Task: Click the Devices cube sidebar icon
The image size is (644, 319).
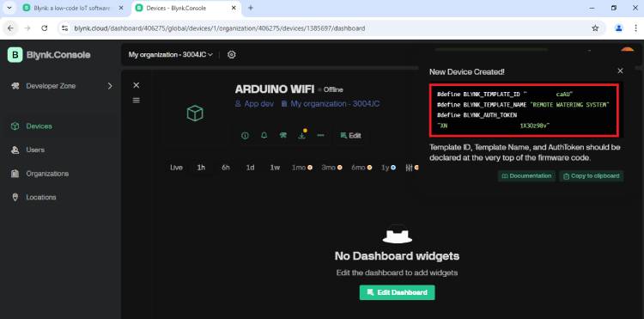Action: click(x=15, y=126)
